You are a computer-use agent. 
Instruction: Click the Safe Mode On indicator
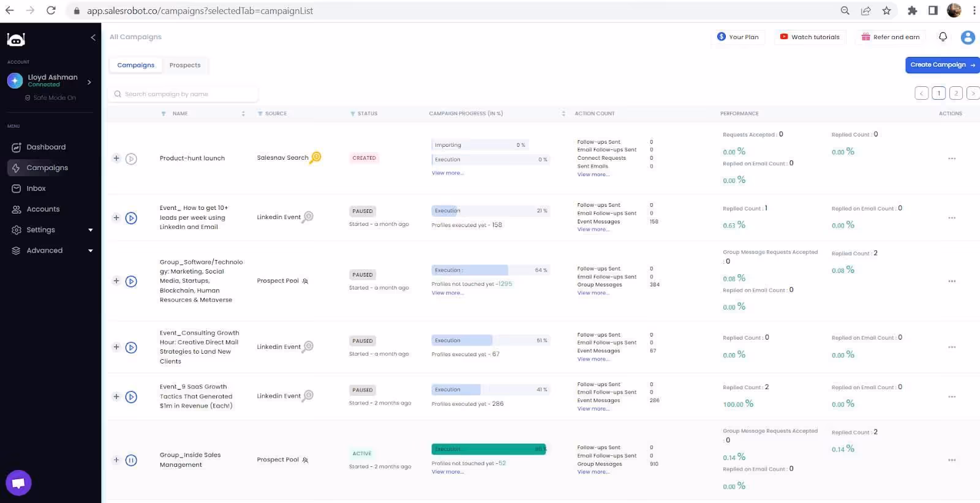point(50,98)
